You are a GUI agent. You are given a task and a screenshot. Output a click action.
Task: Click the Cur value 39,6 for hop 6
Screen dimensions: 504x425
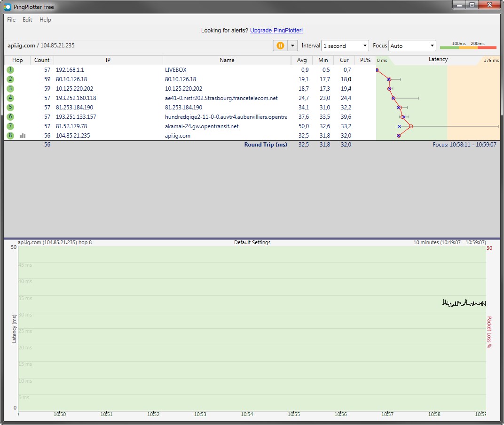(x=346, y=117)
